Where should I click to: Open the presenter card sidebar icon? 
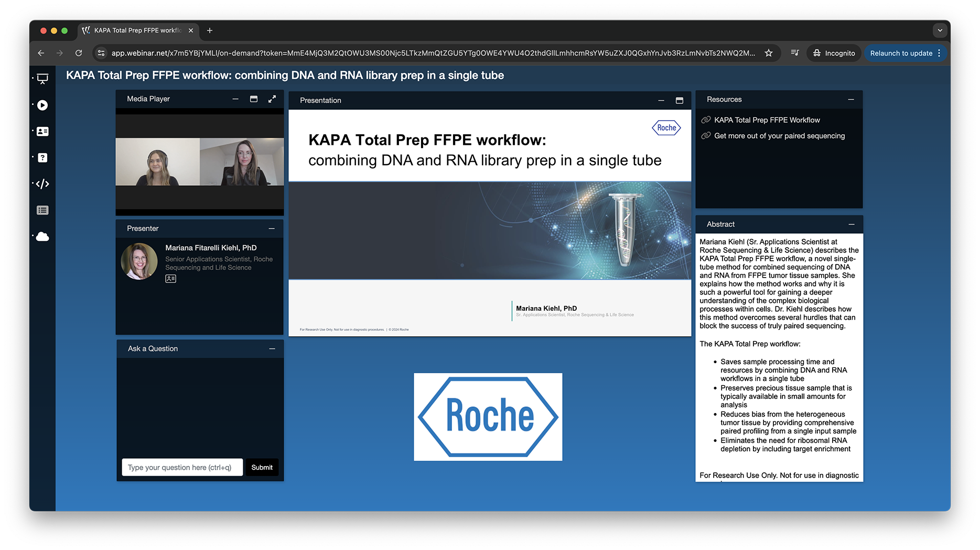coord(42,131)
